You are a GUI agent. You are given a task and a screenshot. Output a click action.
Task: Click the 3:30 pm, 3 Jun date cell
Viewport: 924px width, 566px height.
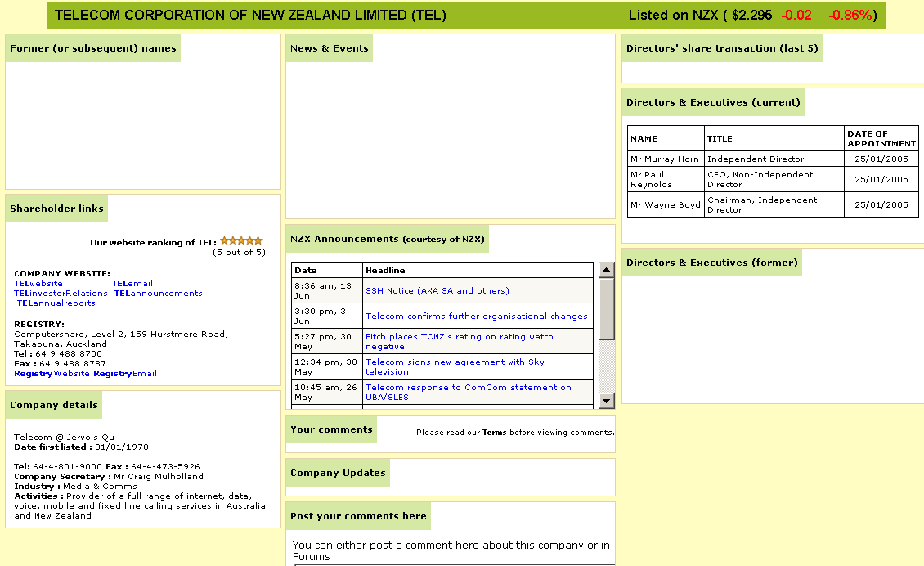click(x=327, y=316)
